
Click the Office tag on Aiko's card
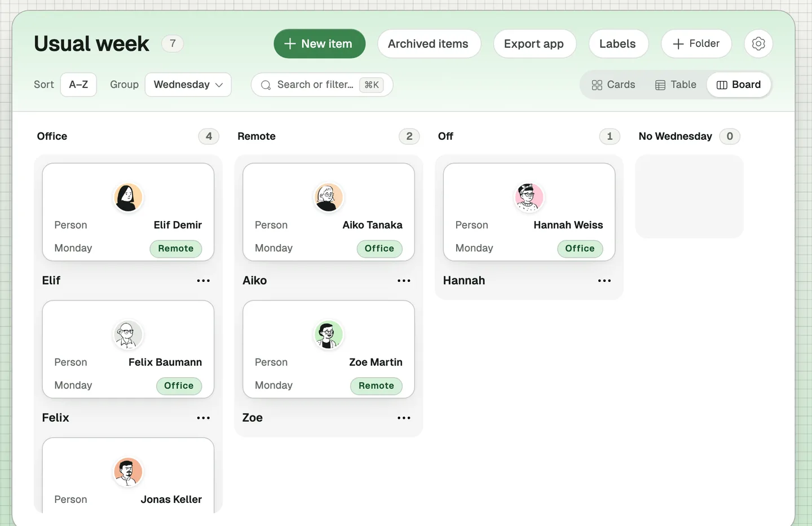click(x=379, y=249)
